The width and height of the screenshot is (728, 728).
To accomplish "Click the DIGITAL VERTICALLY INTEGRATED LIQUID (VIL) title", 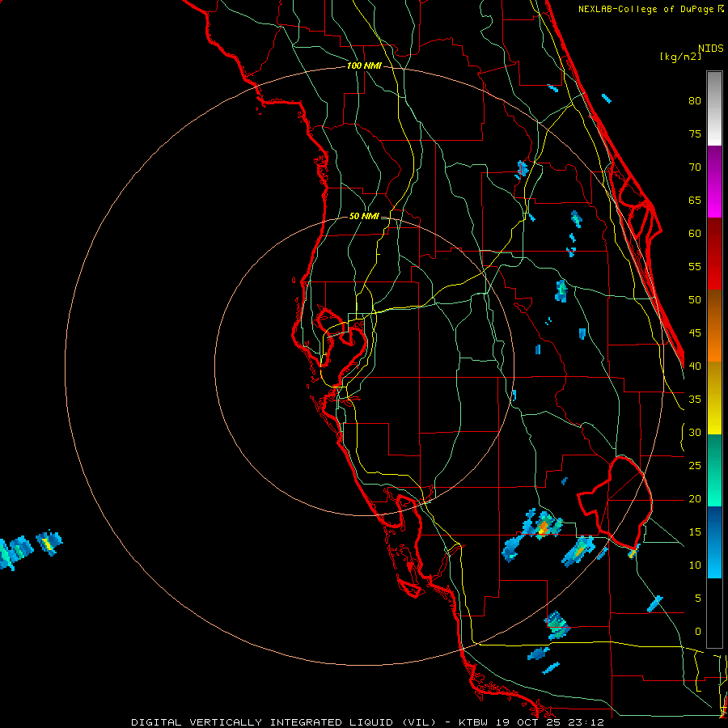I will point(283,722).
